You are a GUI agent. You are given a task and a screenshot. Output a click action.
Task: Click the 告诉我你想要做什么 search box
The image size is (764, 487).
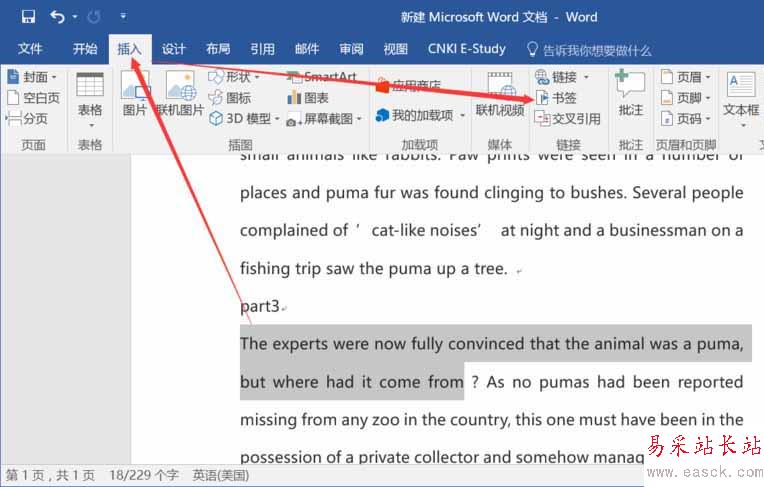point(590,50)
